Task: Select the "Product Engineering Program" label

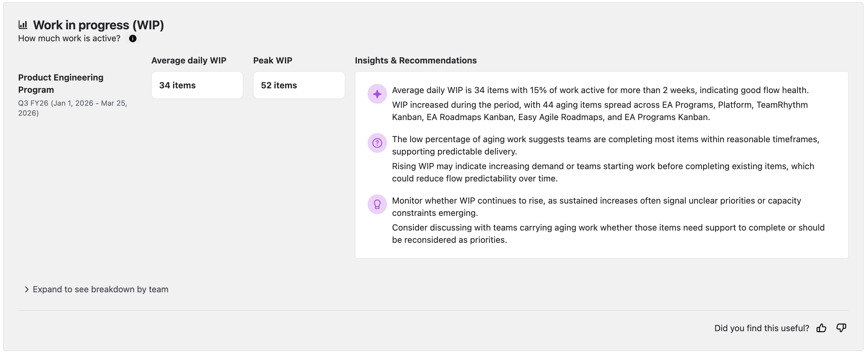Action: click(61, 84)
